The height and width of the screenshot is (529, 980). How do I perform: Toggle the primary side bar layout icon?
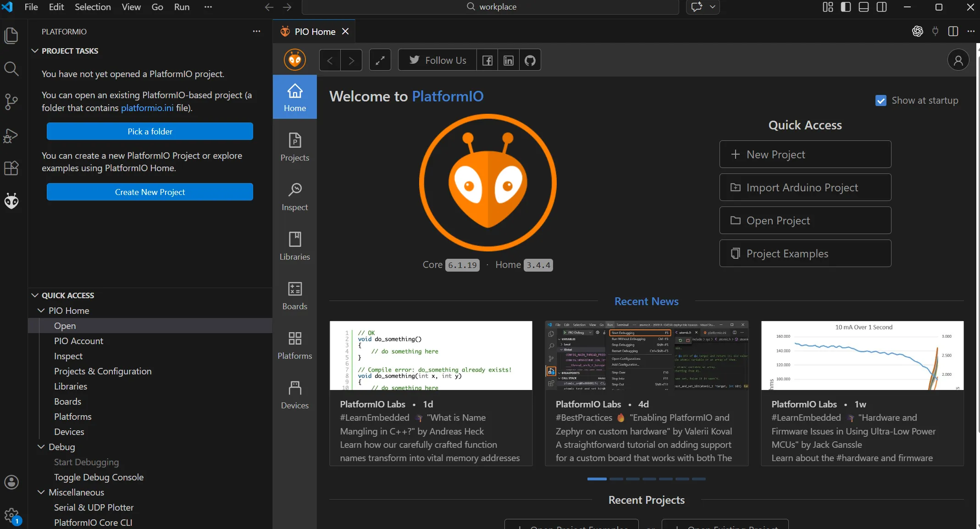coord(846,7)
